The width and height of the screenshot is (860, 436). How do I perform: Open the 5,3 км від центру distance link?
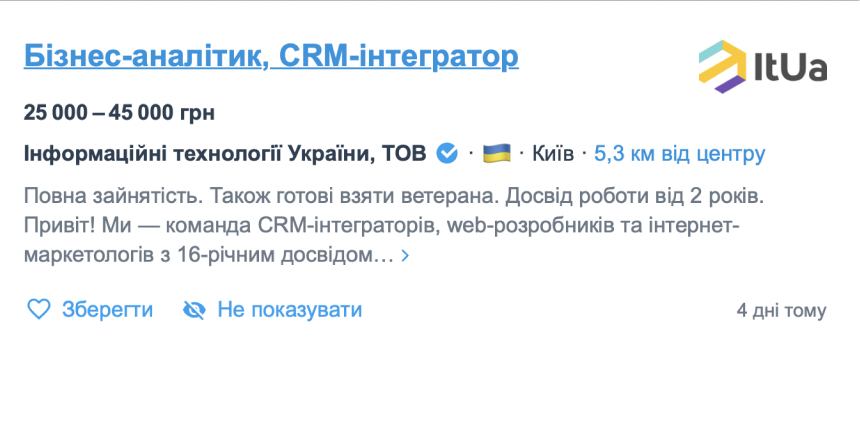679,154
